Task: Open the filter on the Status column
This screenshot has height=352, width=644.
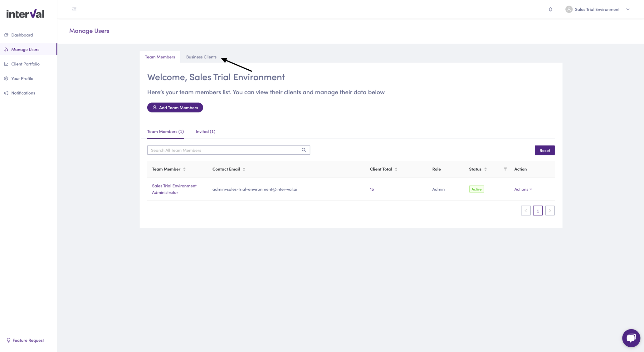Action: (505, 169)
